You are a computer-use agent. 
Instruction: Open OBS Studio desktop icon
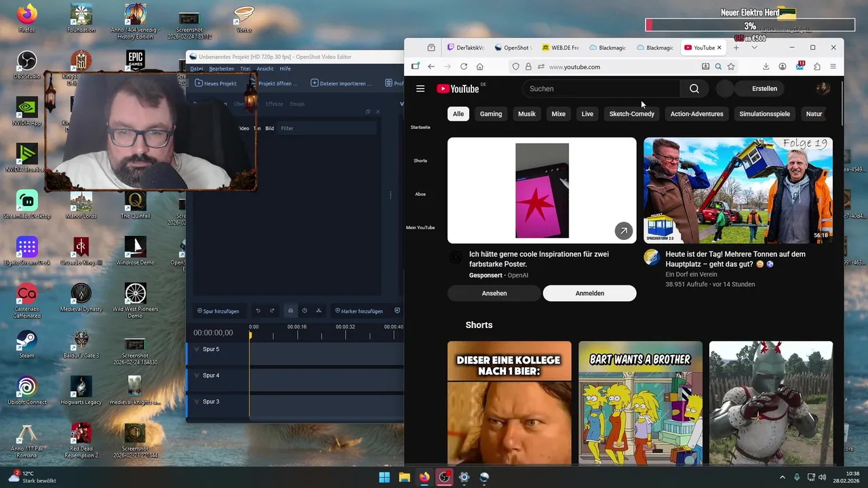[x=26, y=66]
